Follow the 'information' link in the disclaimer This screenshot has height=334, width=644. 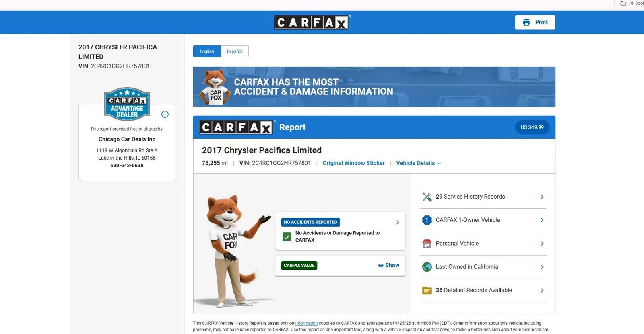[306, 323]
